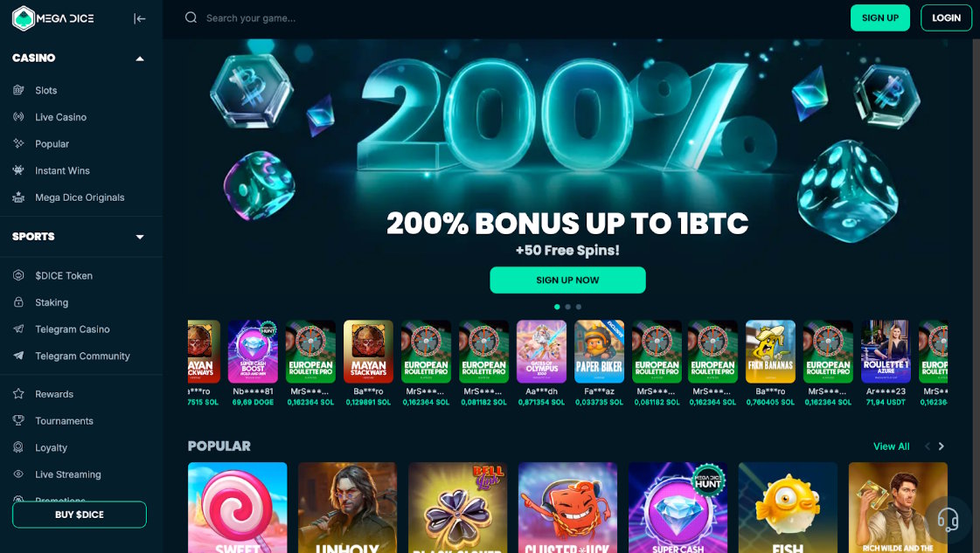The height and width of the screenshot is (553, 980).
Task: Click the Tournaments trophy icon
Action: coord(18,420)
